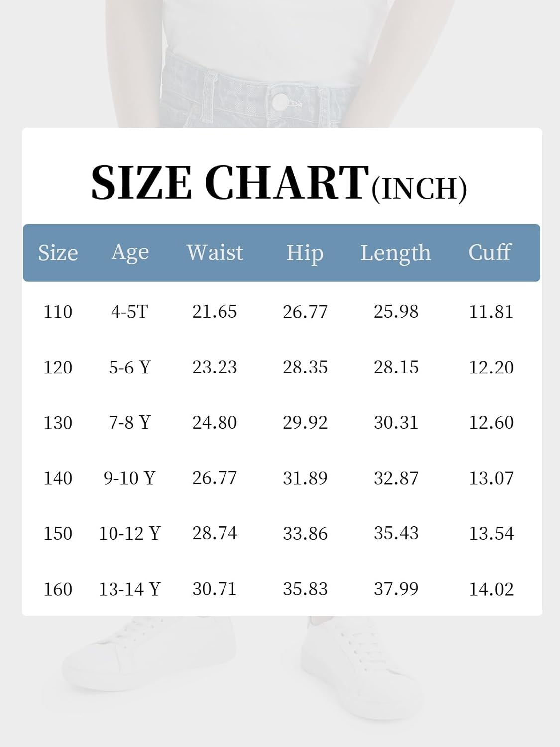This screenshot has height=747, width=560.
Task: Select size 120 row label
Action: pos(58,368)
